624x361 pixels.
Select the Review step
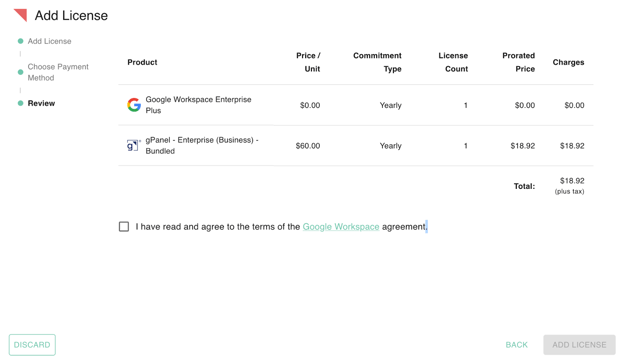coord(41,103)
